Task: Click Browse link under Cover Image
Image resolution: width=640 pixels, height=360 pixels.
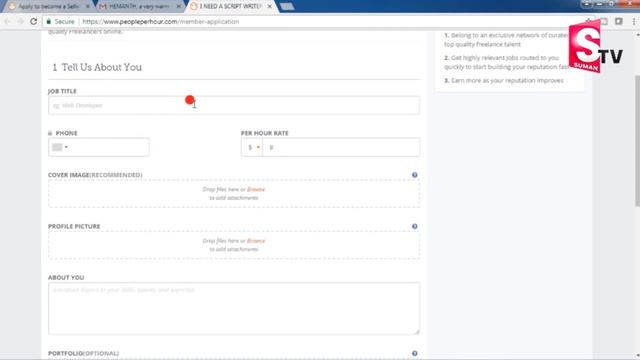Action: (x=256, y=189)
